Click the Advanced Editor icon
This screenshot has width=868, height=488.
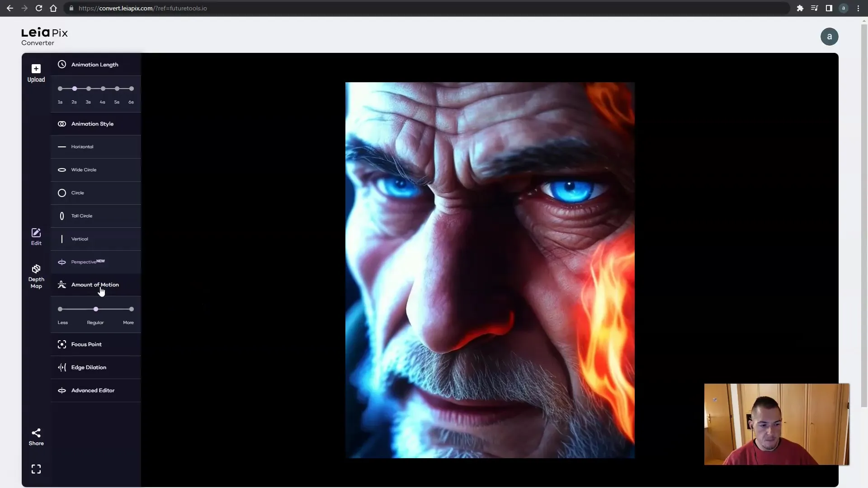pyautogui.click(x=61, y=390)
